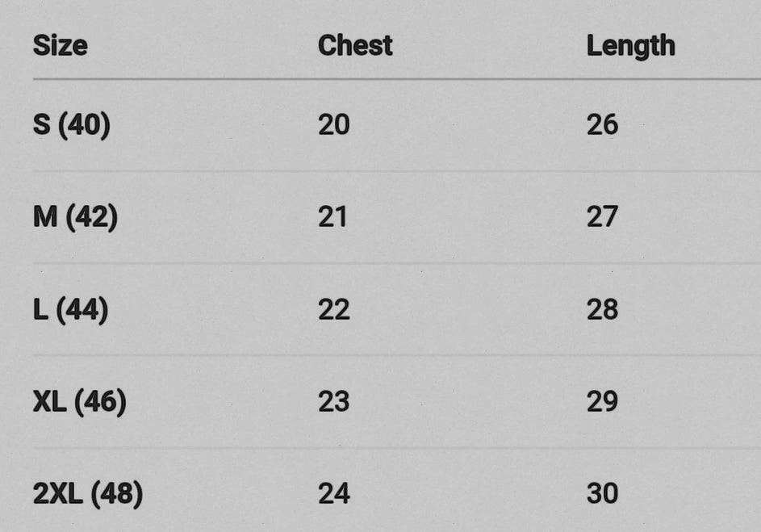Click chest value 20 for size S

click(x=333, y=125)
